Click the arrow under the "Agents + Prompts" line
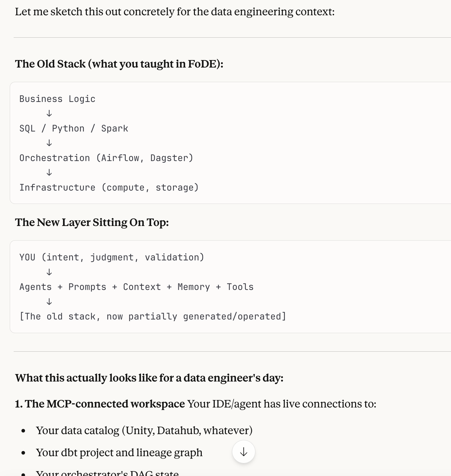This screenshot has width=451, height=476. pos(49,302)
